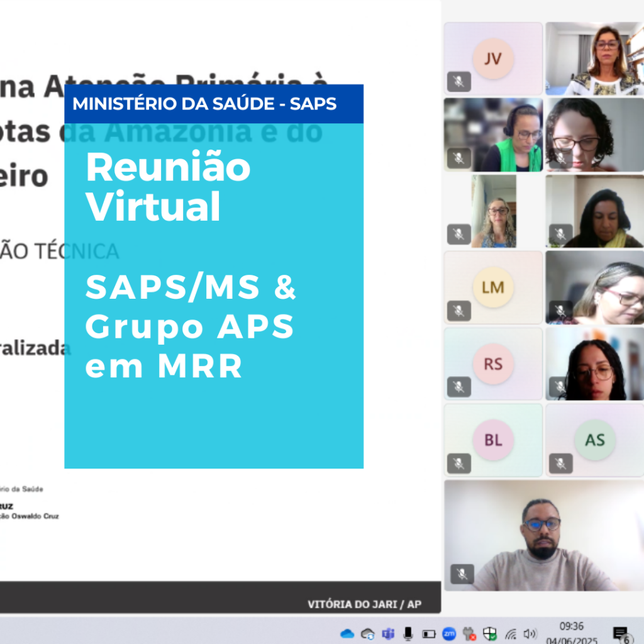Select the curly-haired woman with glasses video
This screenshot has width=644, height=644.
pyautogui.click(x=595, y=135)
